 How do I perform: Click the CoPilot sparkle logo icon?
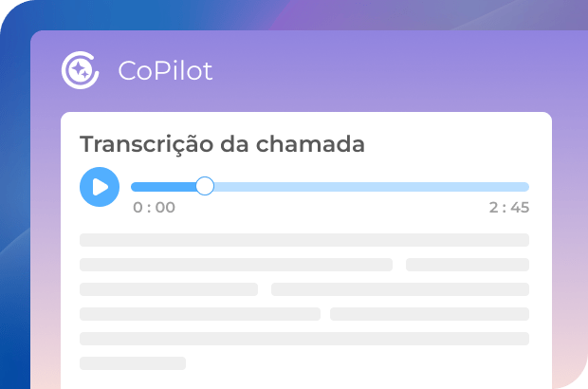(81, 70)
